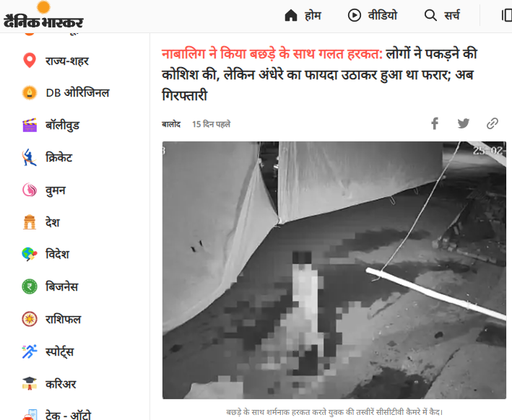This screenshot has width=512, height=420.
Task: Click the बालोद location link
Action: click(x=171, y=124)
